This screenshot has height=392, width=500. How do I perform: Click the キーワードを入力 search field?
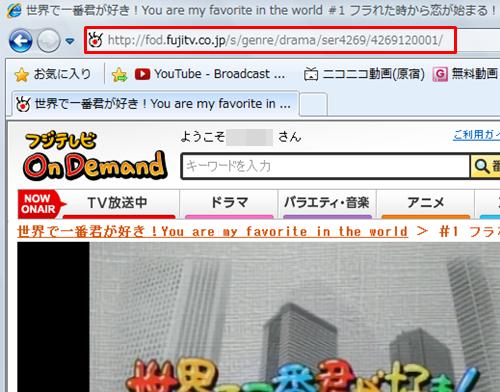(x=326, y=166)
